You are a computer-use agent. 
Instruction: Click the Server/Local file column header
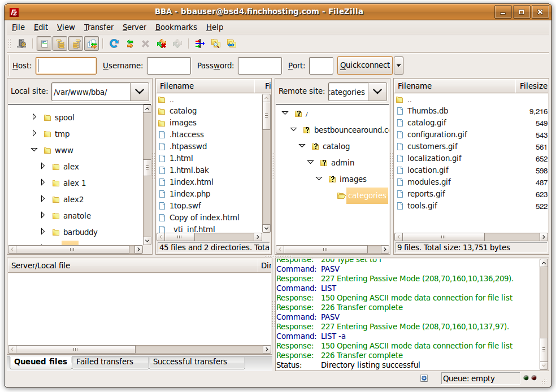point(134,265)
